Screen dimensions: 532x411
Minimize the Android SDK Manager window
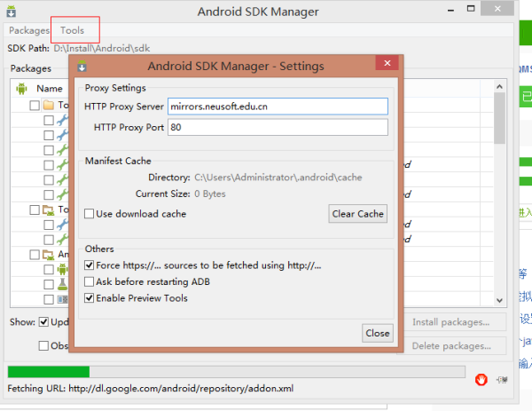450,9
